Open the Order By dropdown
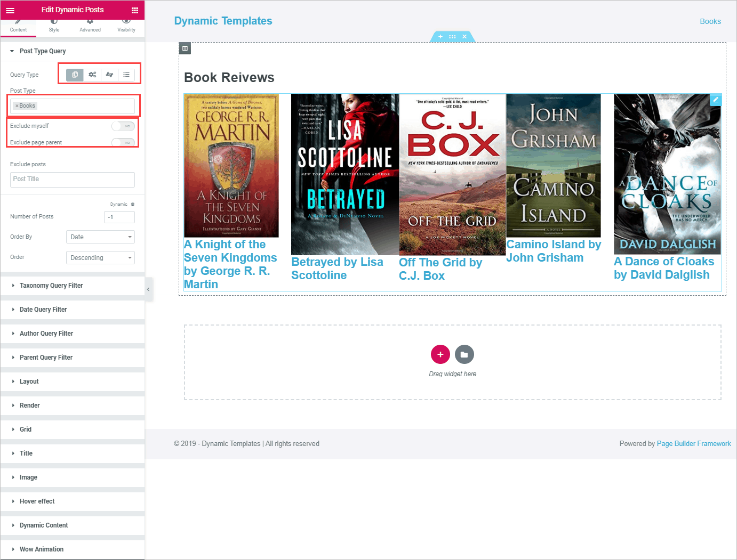The width and height of the screenshot is (737, 560). 100,237
